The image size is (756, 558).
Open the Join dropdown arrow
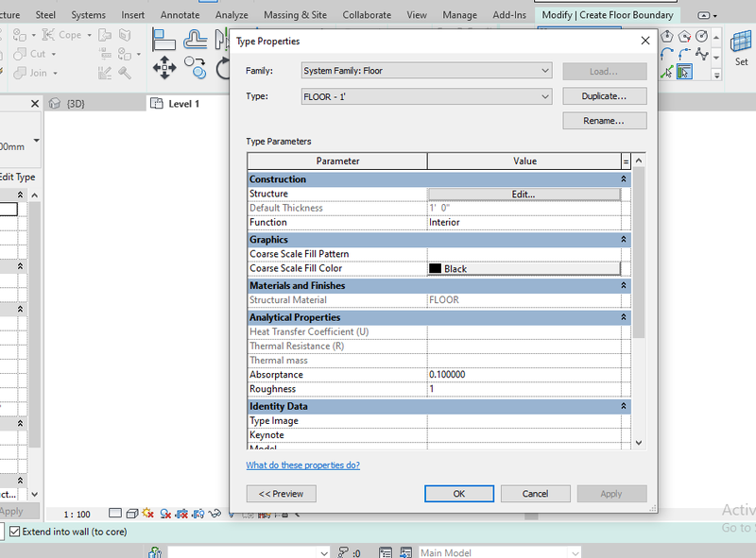[56, 74]
